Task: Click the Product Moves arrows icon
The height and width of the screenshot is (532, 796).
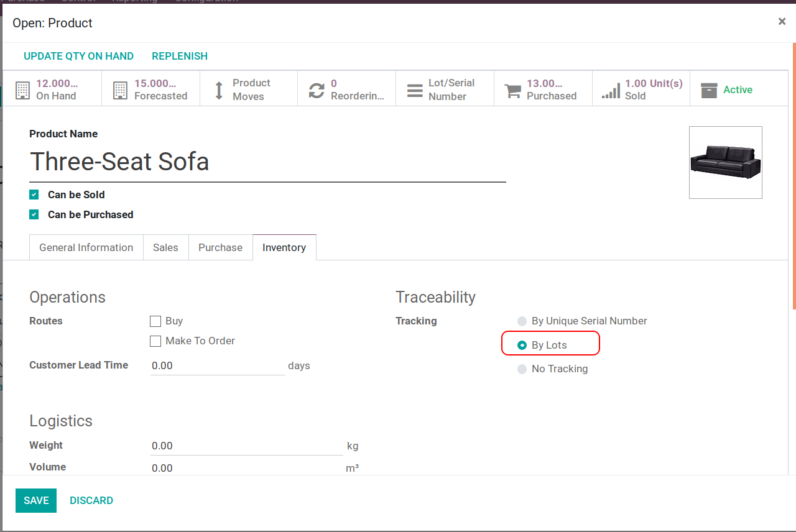Action: [219, 90]
